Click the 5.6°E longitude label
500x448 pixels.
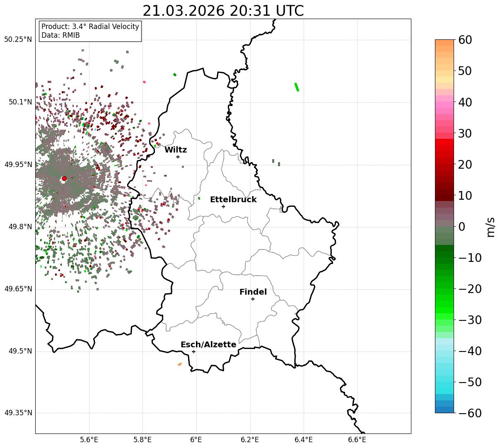89,440
